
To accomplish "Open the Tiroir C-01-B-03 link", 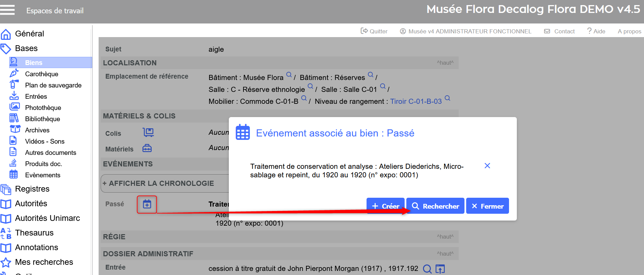I will pyautogui.click(x=416, y=101).
